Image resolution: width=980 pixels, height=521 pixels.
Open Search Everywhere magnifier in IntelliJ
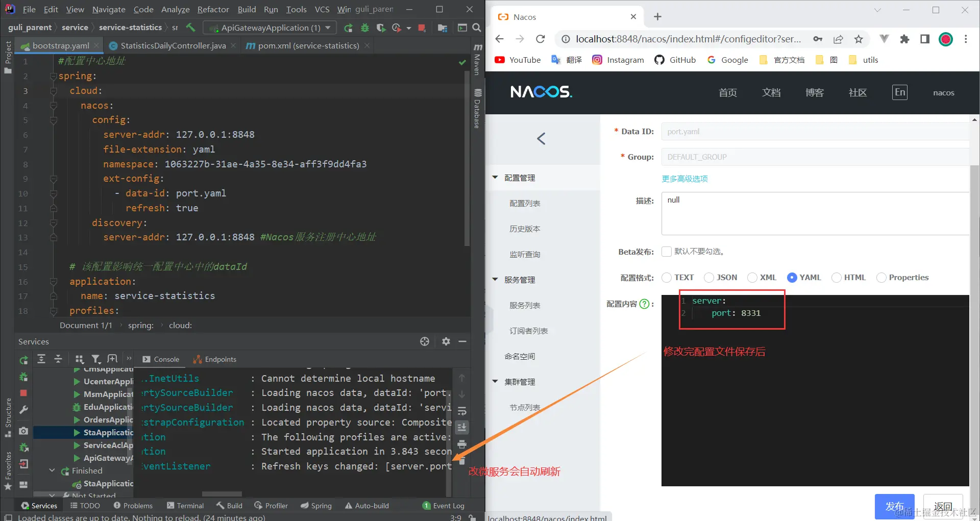(476, 28)
